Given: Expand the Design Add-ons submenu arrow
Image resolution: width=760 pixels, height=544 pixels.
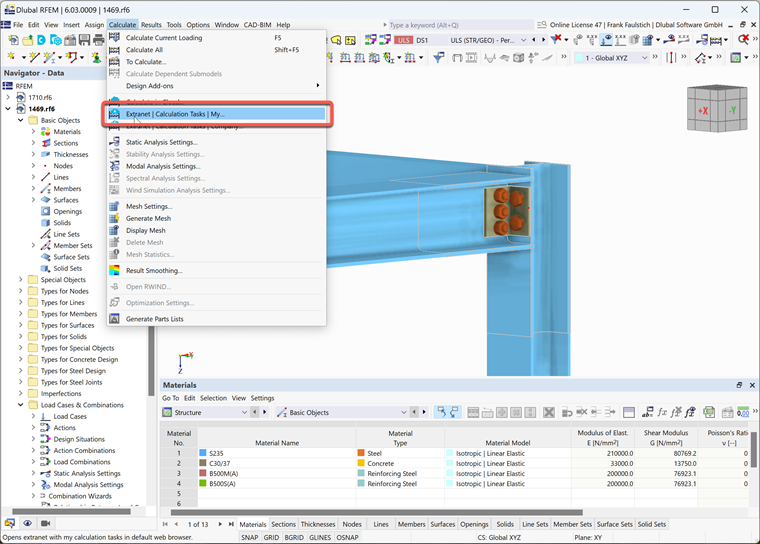Looking at the screenshot, I should tap(318, 86).
